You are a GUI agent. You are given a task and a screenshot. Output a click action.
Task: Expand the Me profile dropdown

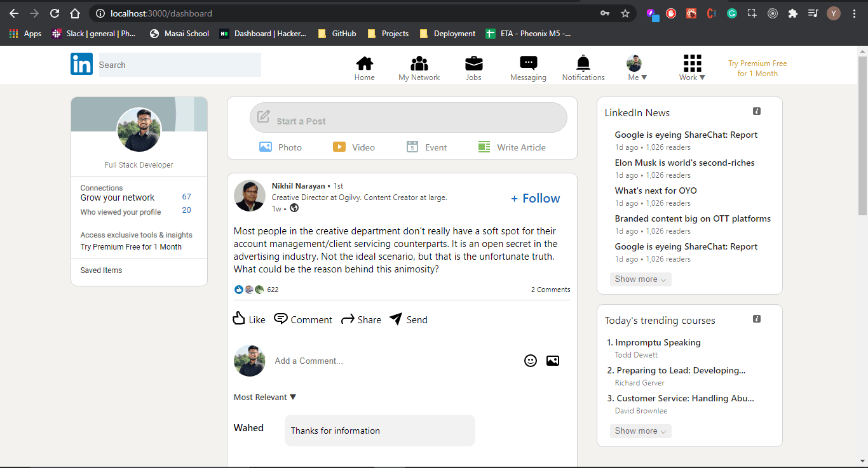[x=637, y=69]
